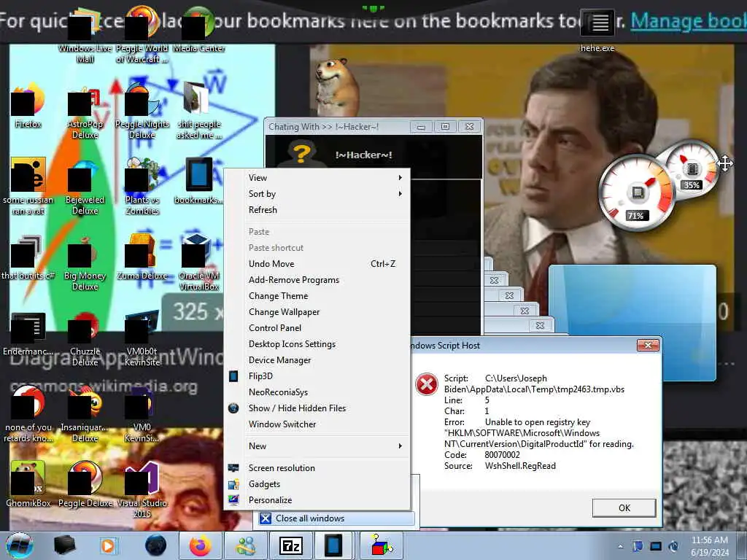This screenshot has height=560, width=747.
Task: Open the Chuzzle Deluxe desktop icon
Action: [85, 338]
